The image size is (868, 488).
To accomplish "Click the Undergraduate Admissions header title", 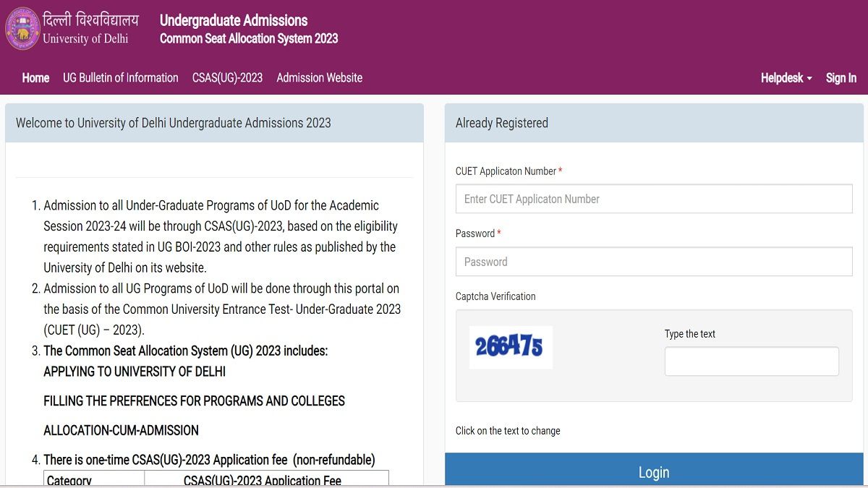I will point(234,20).
